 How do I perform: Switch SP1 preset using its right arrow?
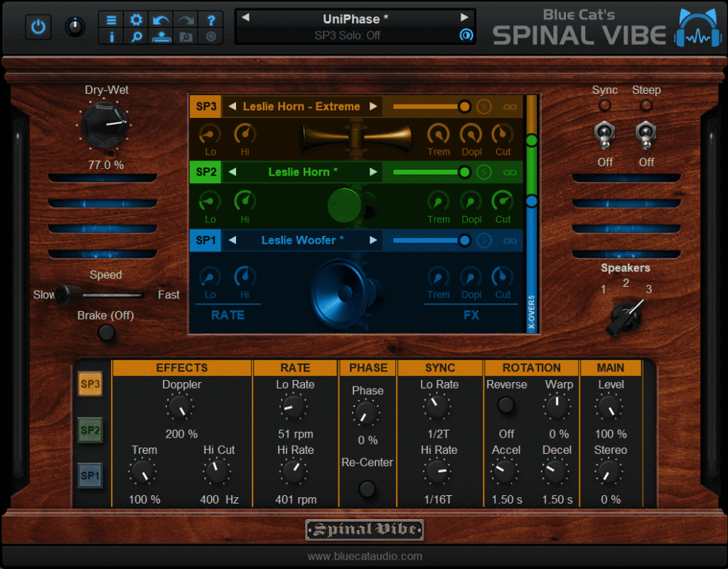click(374, 240)
